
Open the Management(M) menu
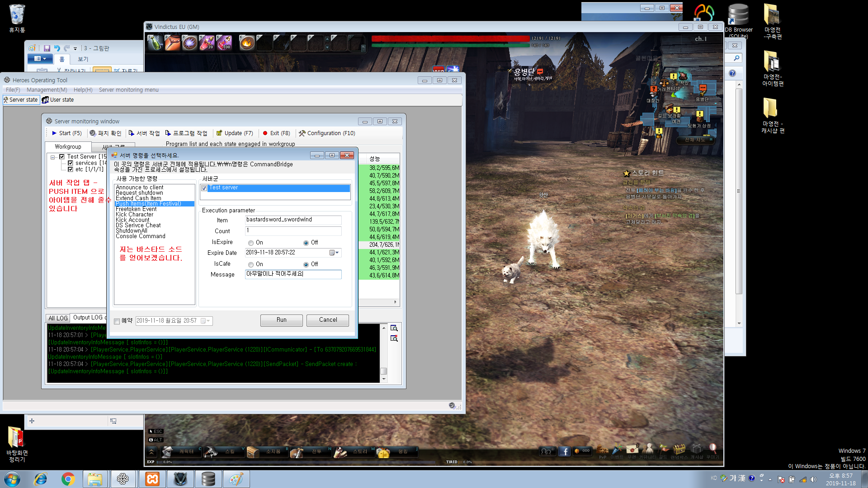tap(47, 90)
